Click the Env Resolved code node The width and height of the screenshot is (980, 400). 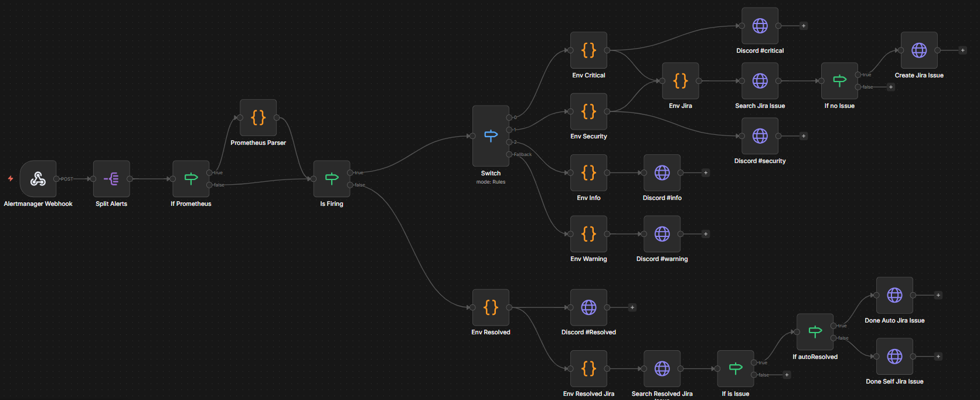(x=491, y=307)
